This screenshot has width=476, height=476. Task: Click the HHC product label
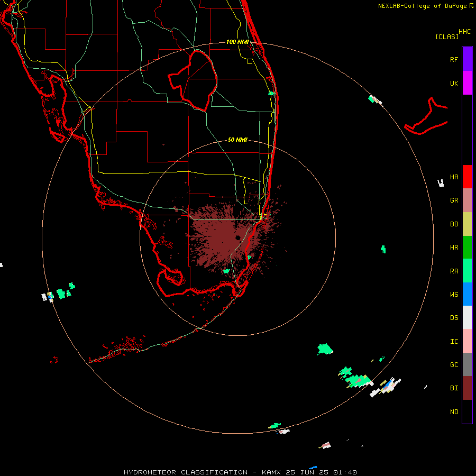464,32
